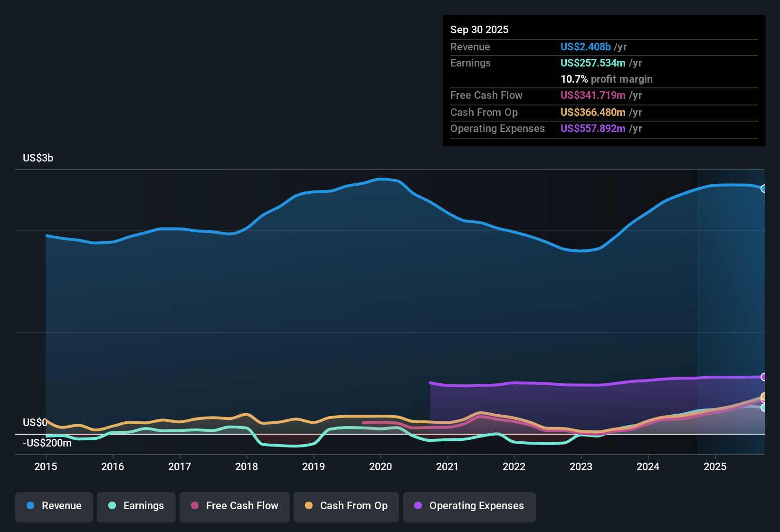Click the purple Operating Expenses legend dot

coord(418,506)
